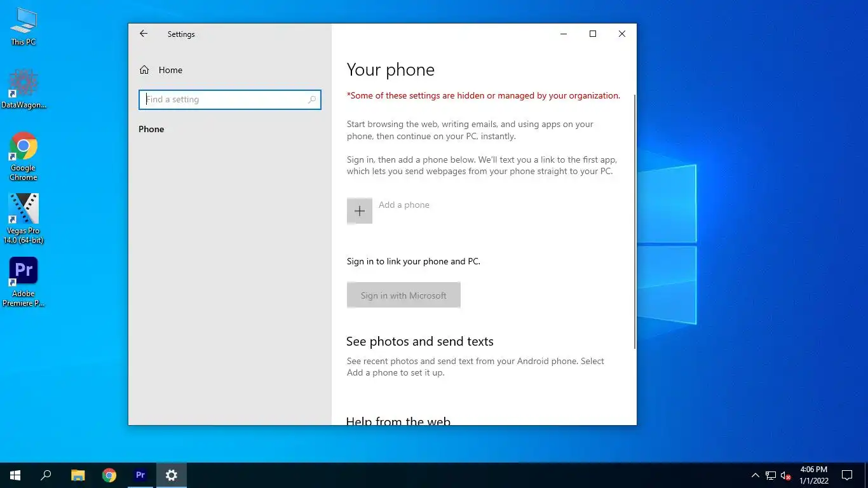Click the Settings gear taskbar button
The height and width of the screenshot is (488, 868).
pos(172,475)
